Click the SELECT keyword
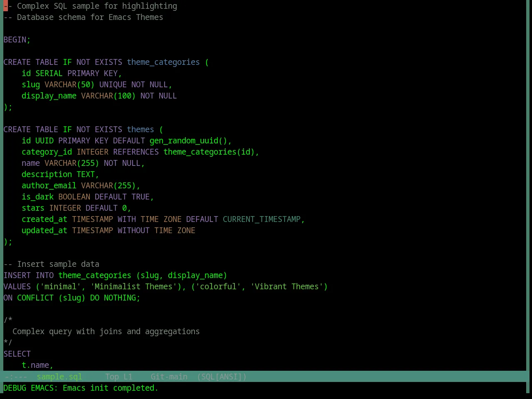The image size is (532, 399). pos(17,354)
